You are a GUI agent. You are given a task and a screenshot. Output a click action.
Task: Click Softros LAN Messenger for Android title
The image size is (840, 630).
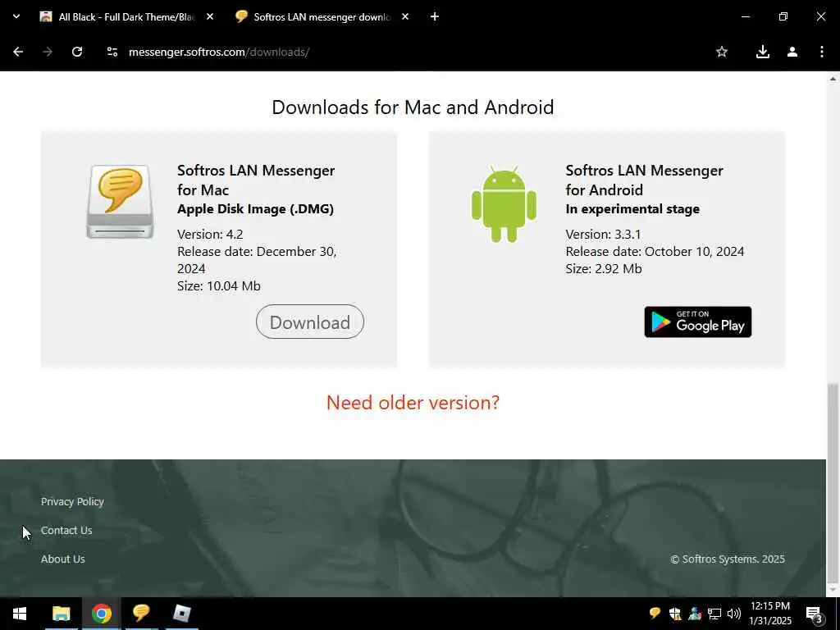pos(645,180)
